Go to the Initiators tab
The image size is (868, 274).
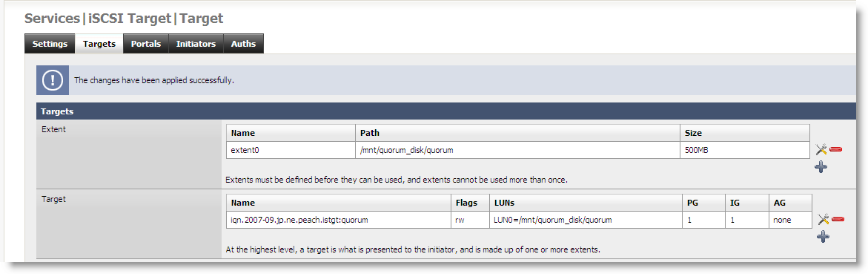[x=196, y=44]
